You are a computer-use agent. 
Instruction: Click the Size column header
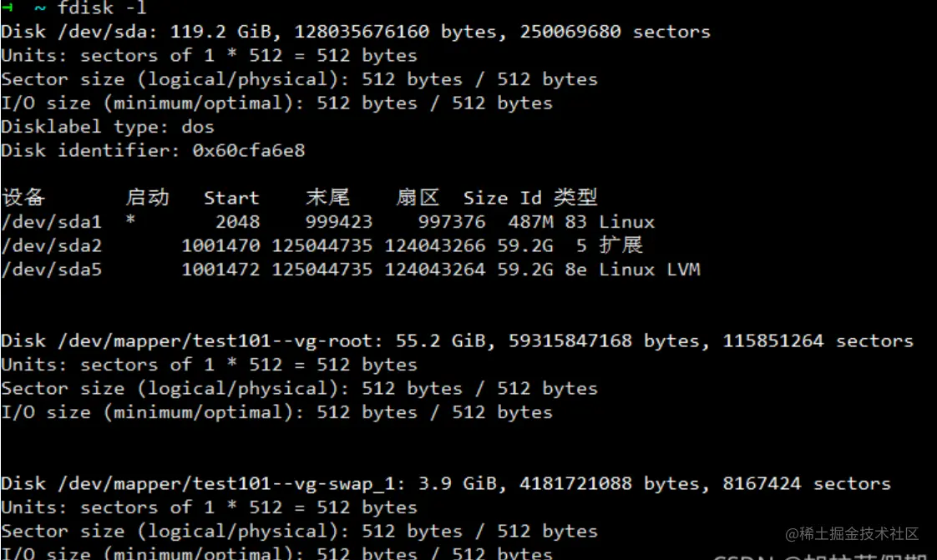[485, 199]
